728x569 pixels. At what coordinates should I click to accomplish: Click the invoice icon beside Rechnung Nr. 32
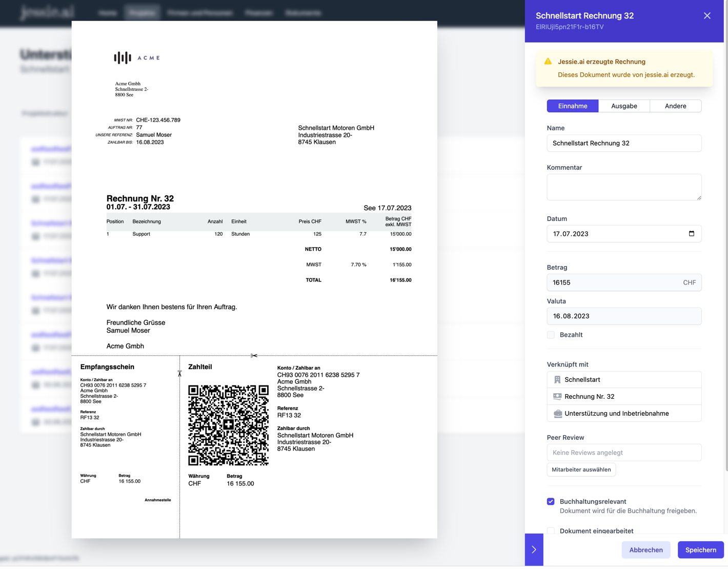click(557, 397)
